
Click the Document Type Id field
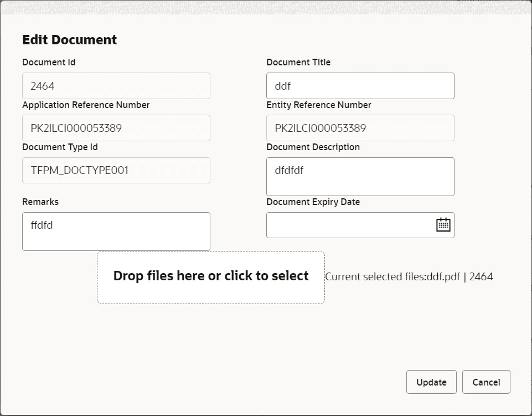[x=116, y=170]
